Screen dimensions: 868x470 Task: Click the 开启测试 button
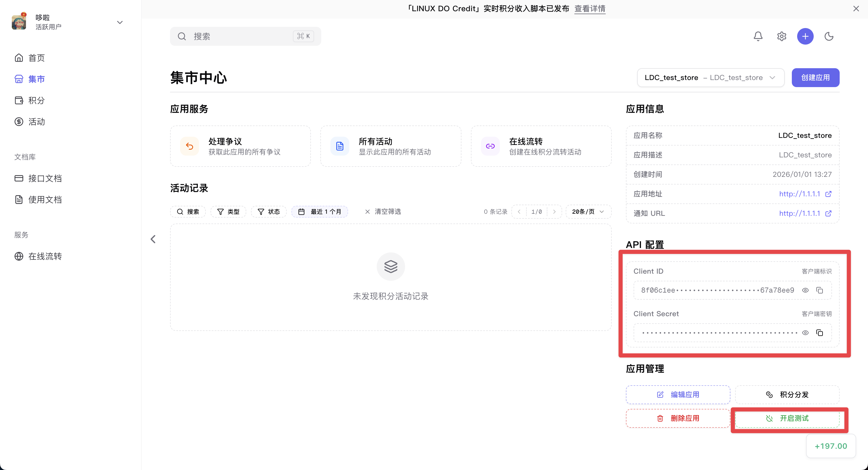(x=787, y=418)
